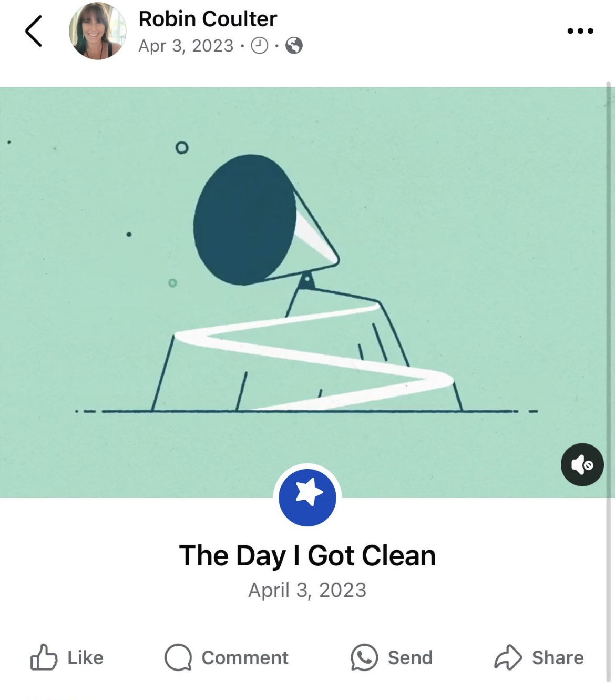Click the speech bubble Comment icon
This screenshot has height=700, width=615.
[x=178, y=657]
